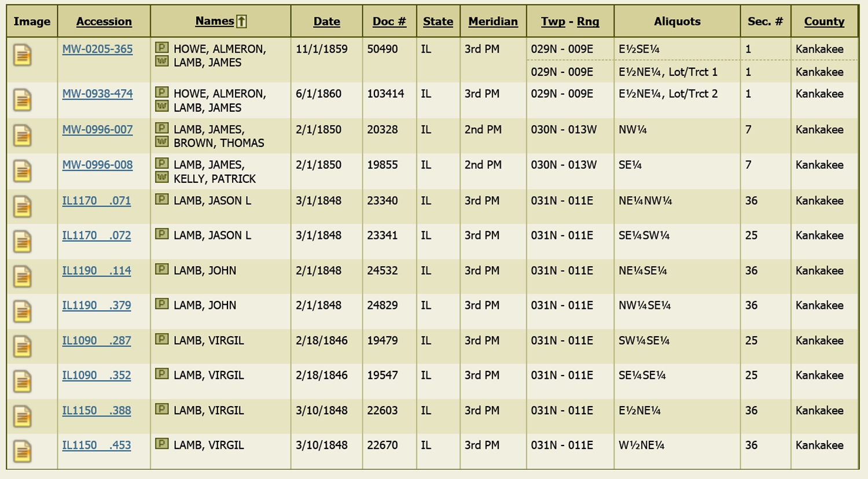Follow the IL1150 .388 accession link
Image resolution: width=868 pixels, height=479 pixels.
[97, 411]
